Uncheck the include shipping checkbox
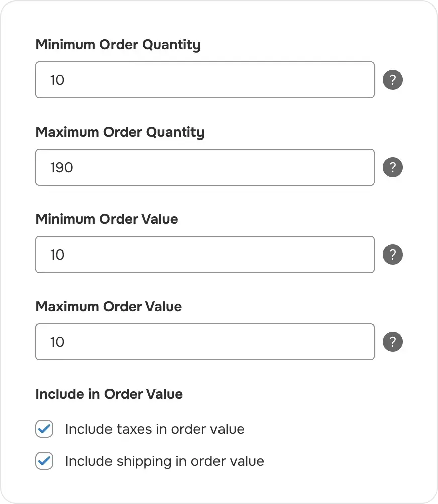 (x=44, y=461)
